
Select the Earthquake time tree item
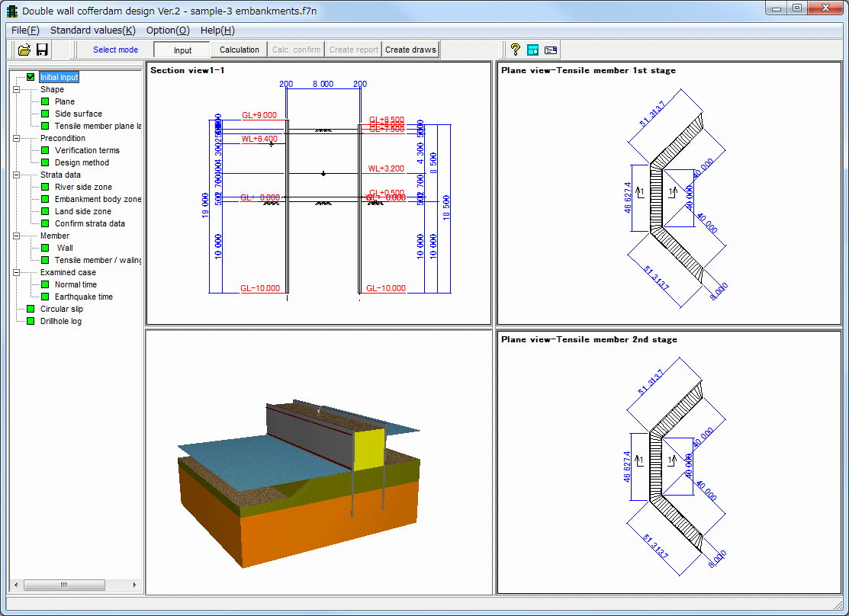click(x=83, y=297)
